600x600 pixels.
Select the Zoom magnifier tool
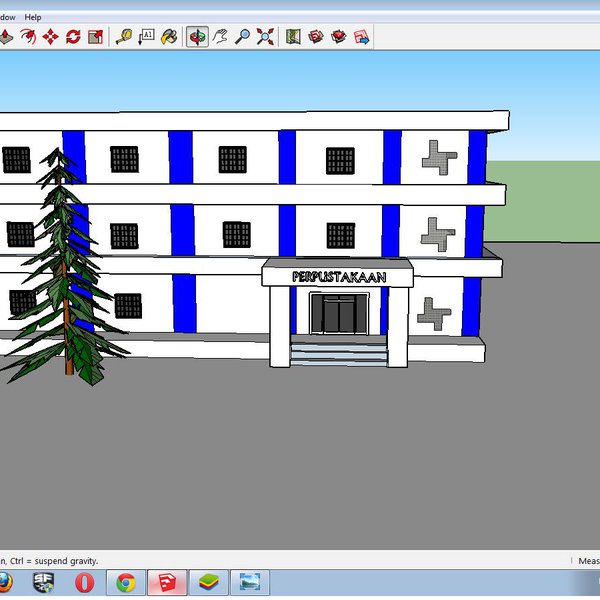coord(242,37)
